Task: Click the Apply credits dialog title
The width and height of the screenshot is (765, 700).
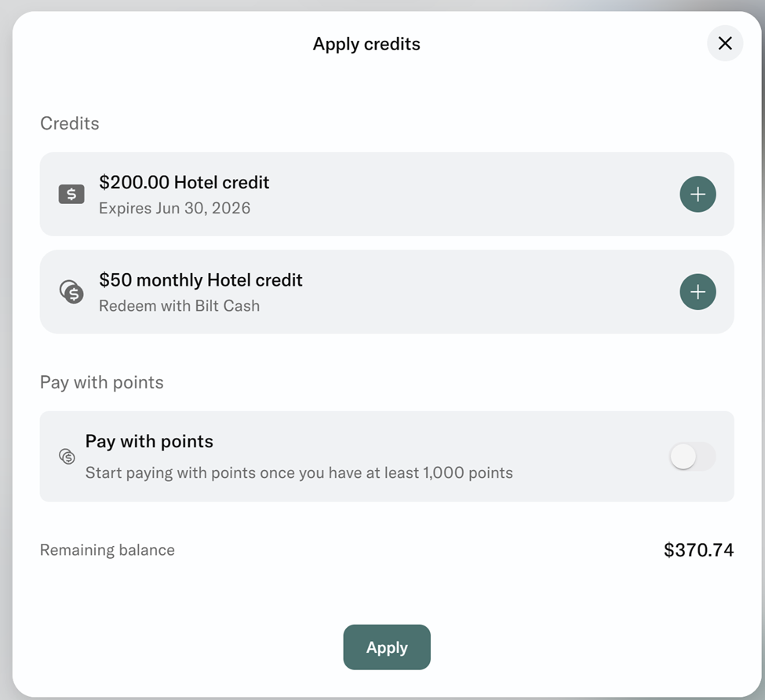Action: click(x=366, y=44)
